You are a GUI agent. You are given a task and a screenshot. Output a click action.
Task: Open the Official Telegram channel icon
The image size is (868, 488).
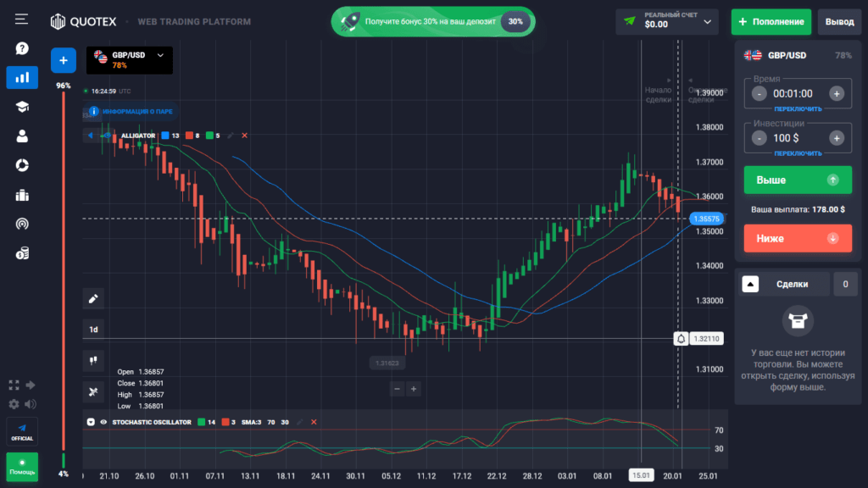point(22,430)
